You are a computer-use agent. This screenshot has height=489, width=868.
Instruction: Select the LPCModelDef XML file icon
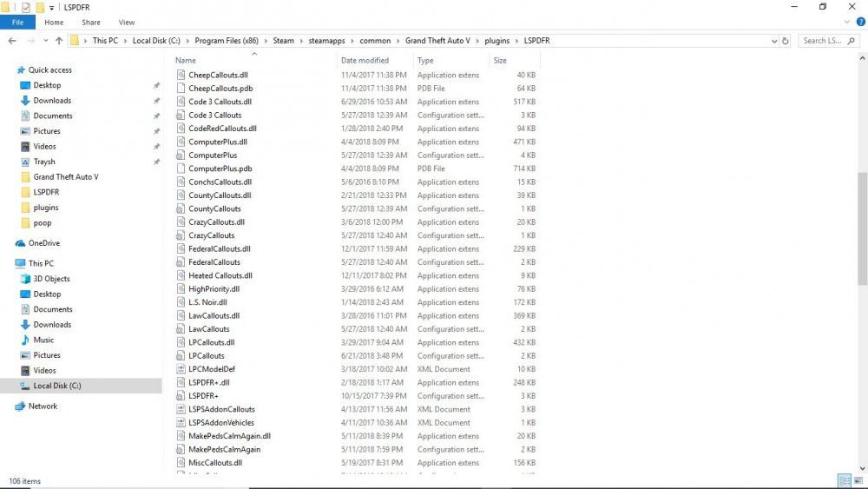[x=181, y=369]
